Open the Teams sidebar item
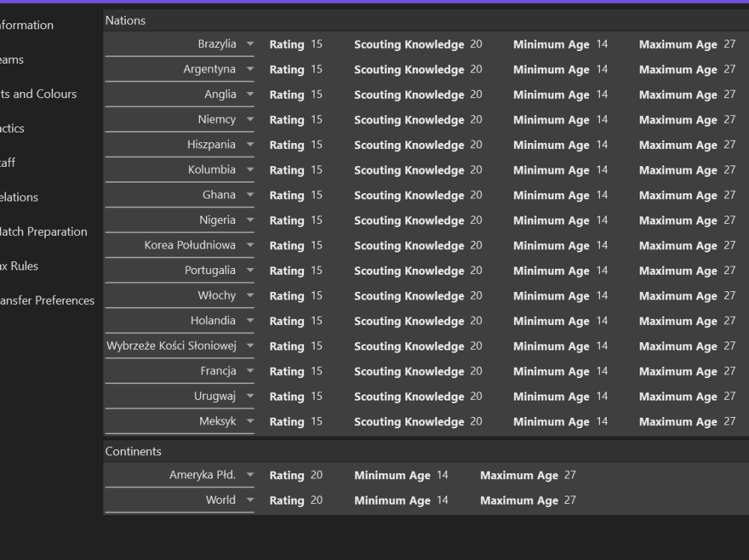This screenshot has width=749, height=560. click(x=12, y=60)
